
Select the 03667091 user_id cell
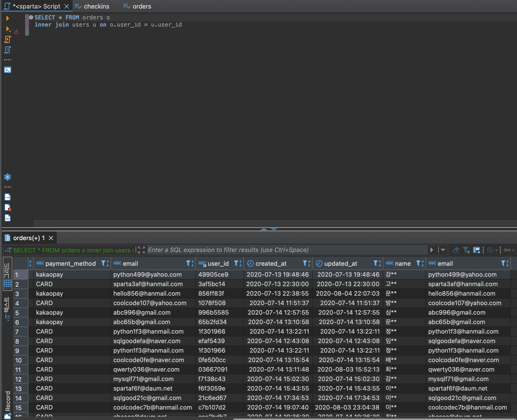click(x=219, y=369)
